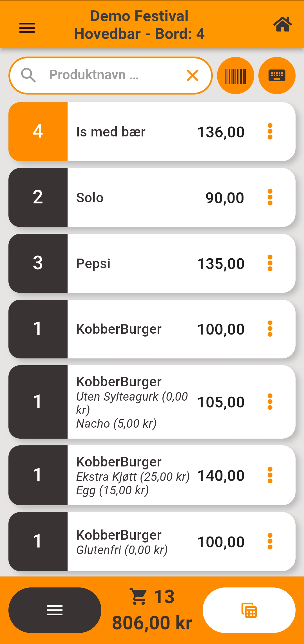304x644 pixels.
Task: Tap the white calculator payment button
Action: tap(249, 610)
